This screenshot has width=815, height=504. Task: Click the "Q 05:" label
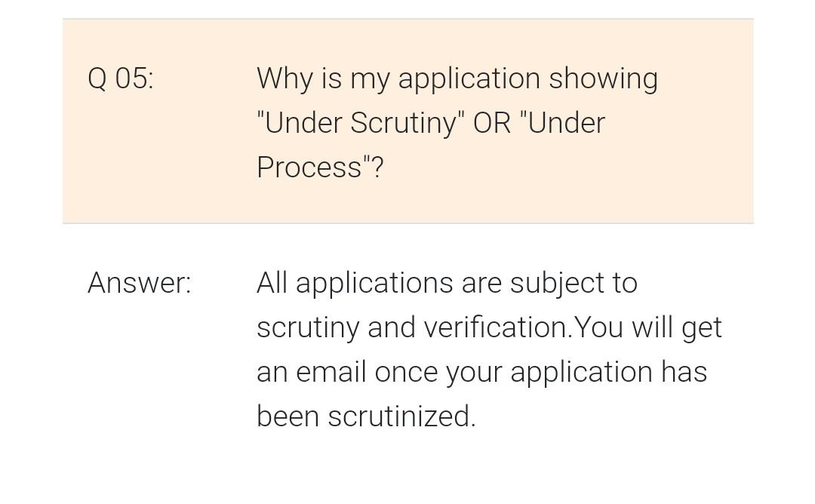point(121,78)
